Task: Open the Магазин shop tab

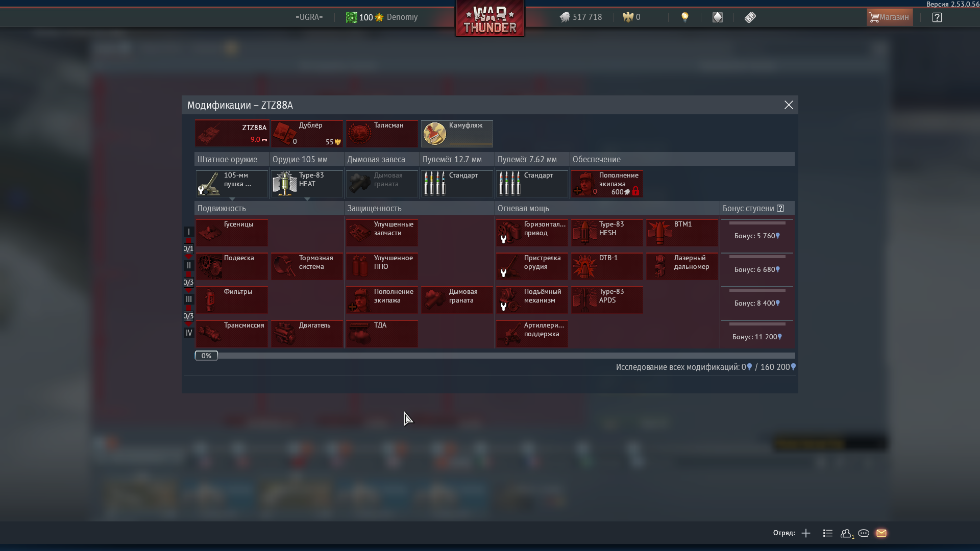Action: (x=890, y=17)
